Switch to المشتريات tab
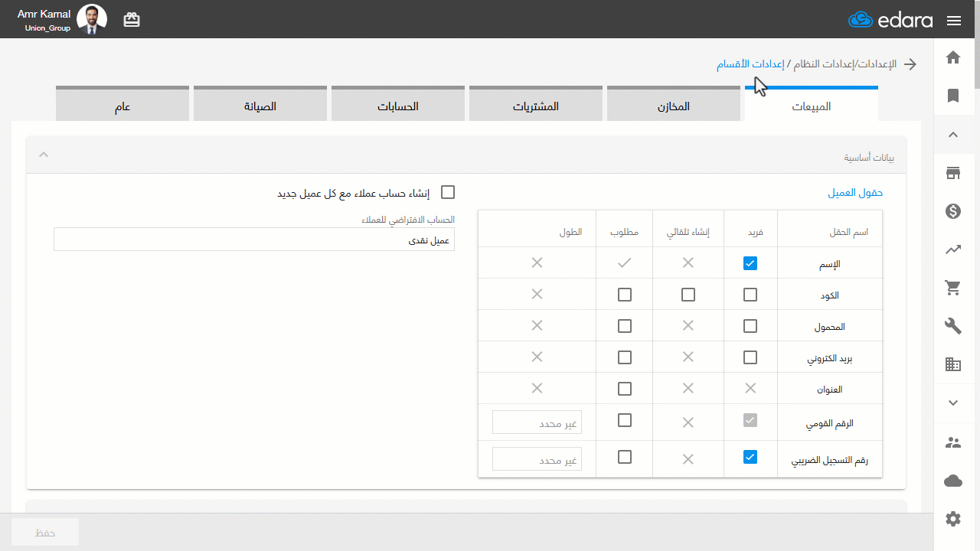Viewport: 980px width, 551px height. click(536, 104)
